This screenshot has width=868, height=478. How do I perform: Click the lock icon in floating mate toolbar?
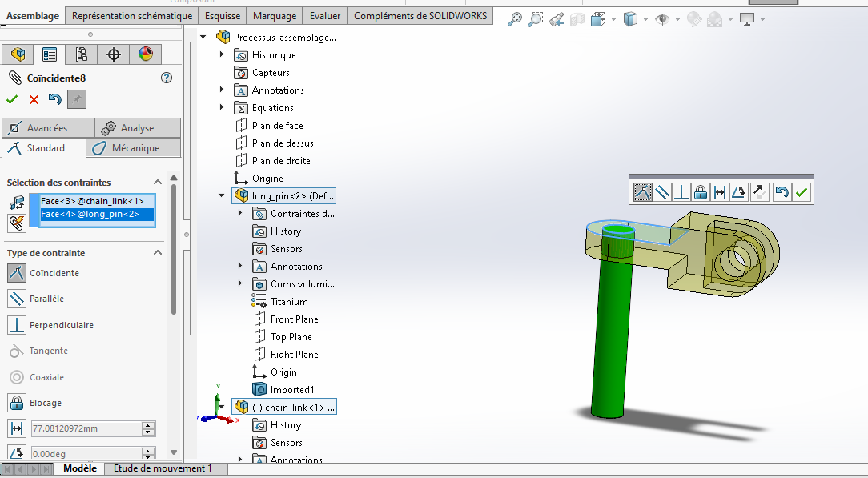700,192
